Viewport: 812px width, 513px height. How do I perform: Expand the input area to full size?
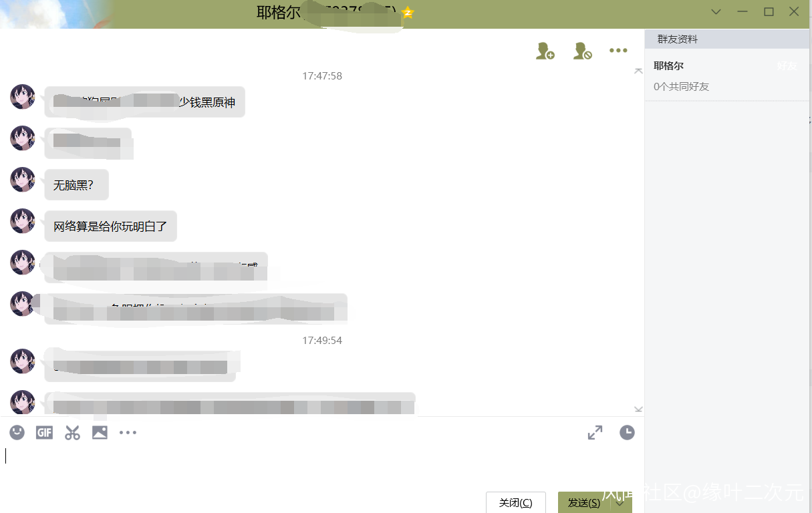595,433
